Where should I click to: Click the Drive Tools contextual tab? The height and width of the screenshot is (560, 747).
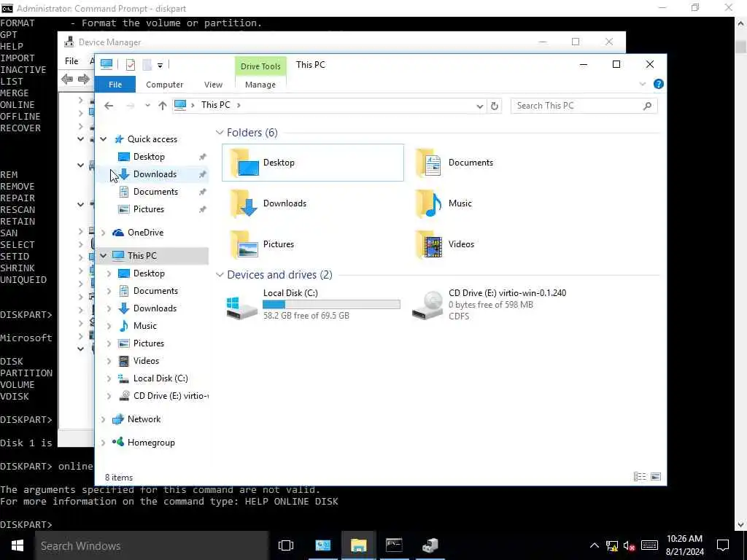pos(260,66)
